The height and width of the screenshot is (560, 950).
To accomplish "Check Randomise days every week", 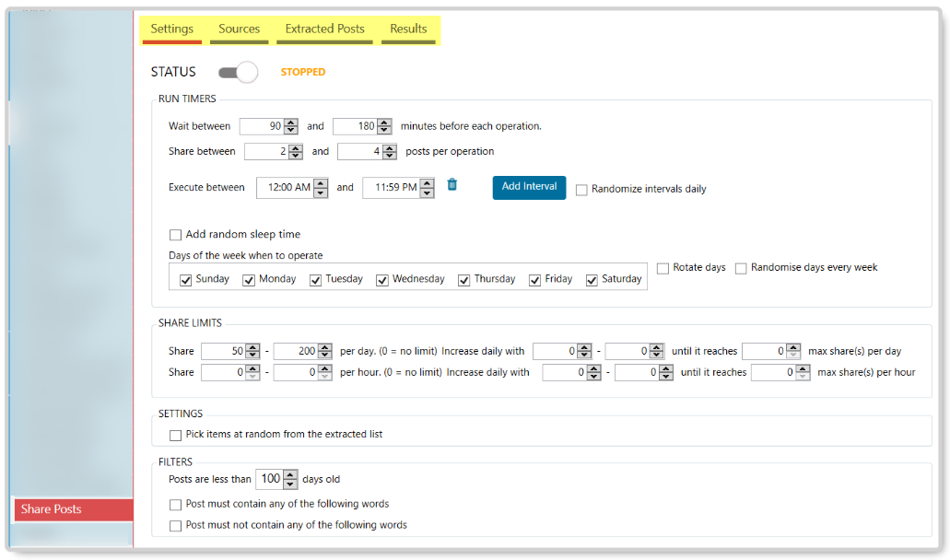I will pyautogui.click(x=740, y=268).
